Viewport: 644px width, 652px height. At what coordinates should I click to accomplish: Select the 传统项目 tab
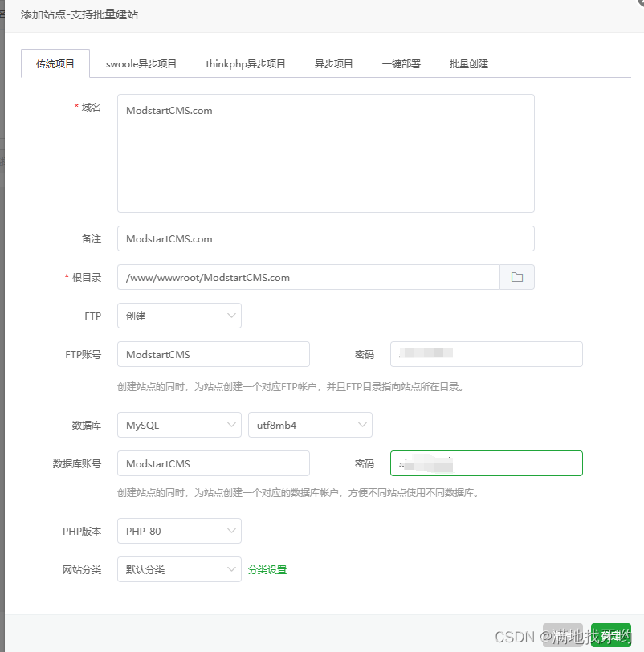55,63
